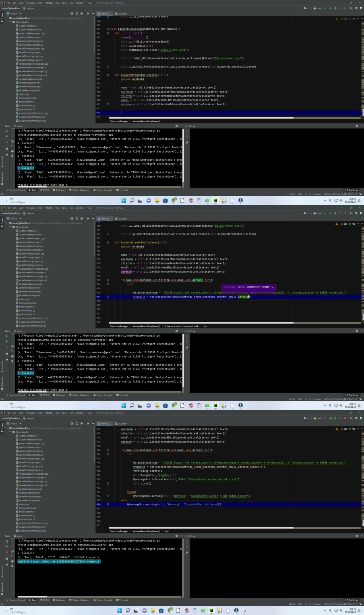Screen dimensions: 364x615
Task: Open Search Everywhere magnifier in the topmost PyCharm toolbar
Action: pos(351,8)
